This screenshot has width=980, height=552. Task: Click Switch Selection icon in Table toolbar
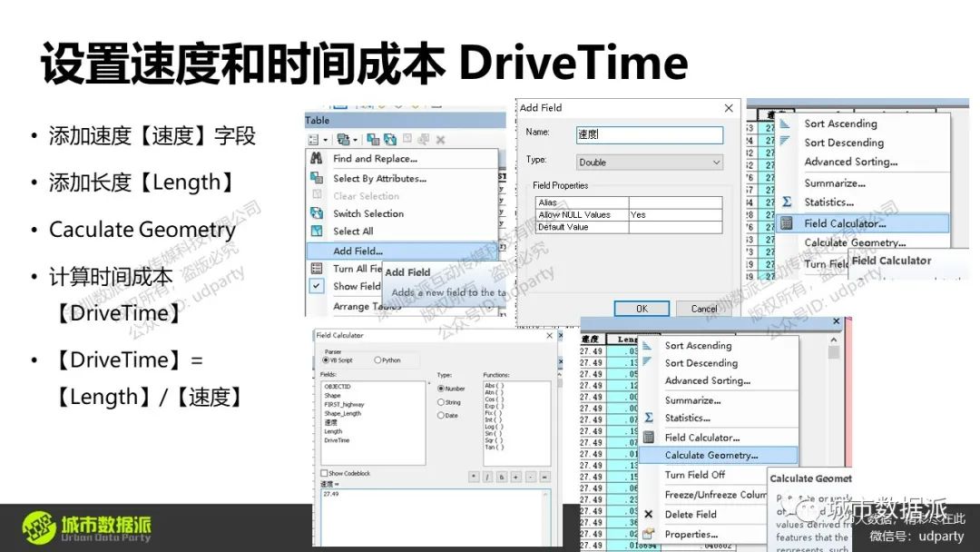[x=390, y=140]
